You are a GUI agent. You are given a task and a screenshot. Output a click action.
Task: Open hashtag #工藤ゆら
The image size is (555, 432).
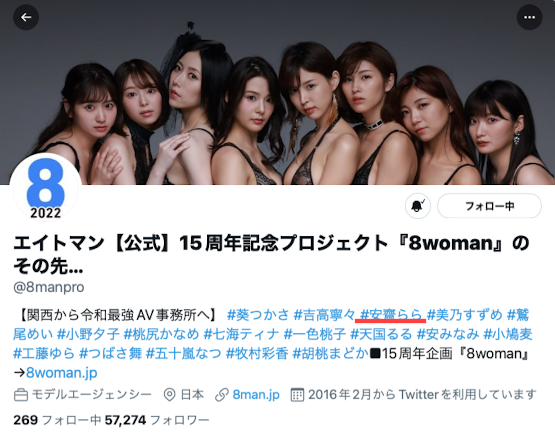click(x=44, y=353)
